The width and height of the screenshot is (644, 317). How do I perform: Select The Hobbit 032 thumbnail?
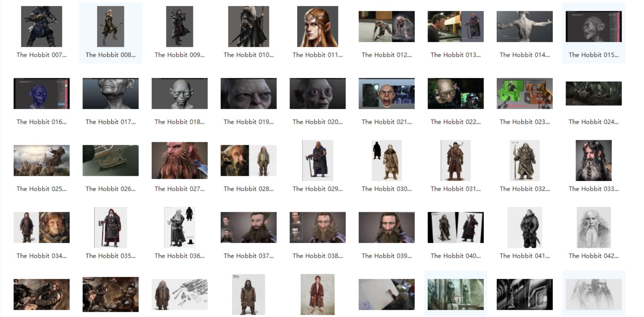point(524,160)
